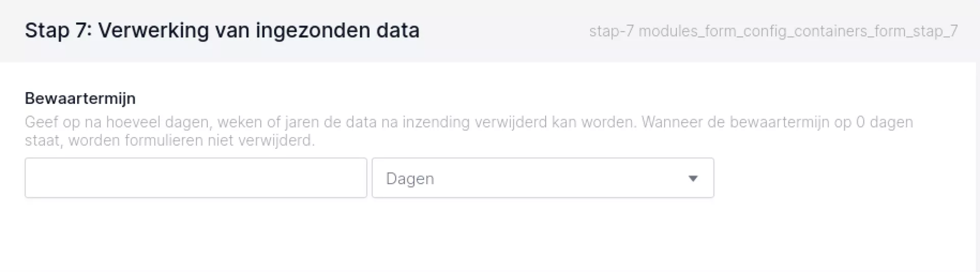Expand the retention period unit selector
The height and width of the screenshot is (272, 980).
pyautogui.click(x=542, y=178)
